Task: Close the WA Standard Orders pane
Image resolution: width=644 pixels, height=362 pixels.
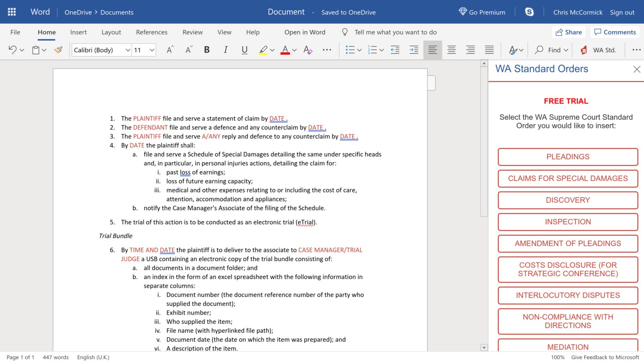Action: (636, 69)
